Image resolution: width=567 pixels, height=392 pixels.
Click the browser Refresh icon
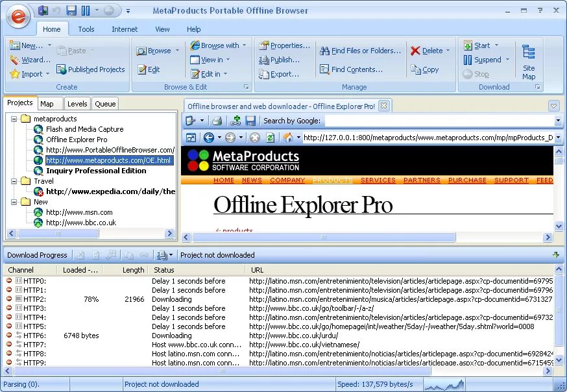270,138
